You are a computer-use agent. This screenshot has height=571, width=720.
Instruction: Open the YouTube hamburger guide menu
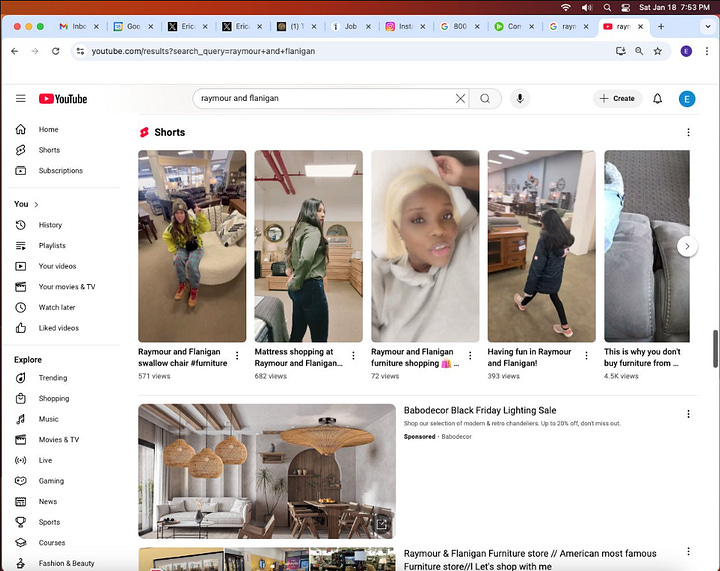click(21, 99)
